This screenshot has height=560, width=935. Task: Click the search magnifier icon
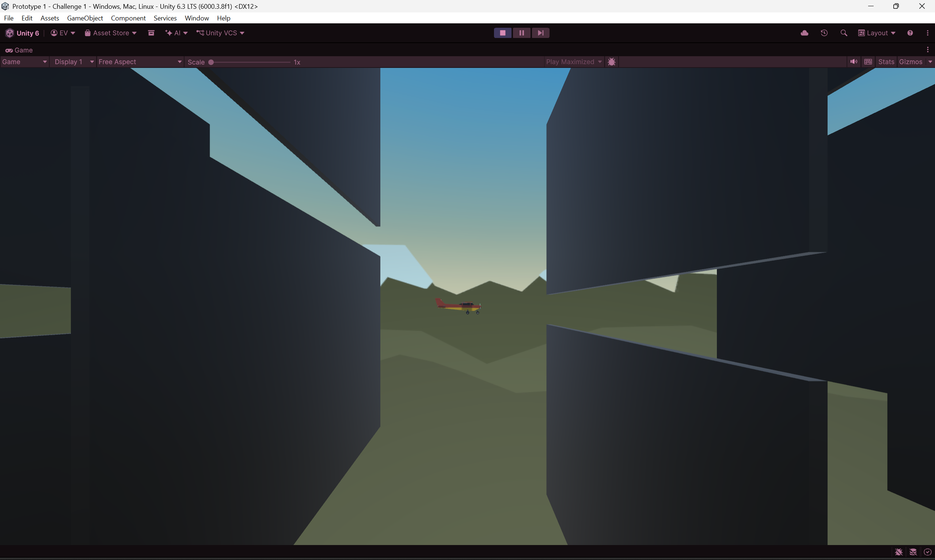(x=844, y=33)
